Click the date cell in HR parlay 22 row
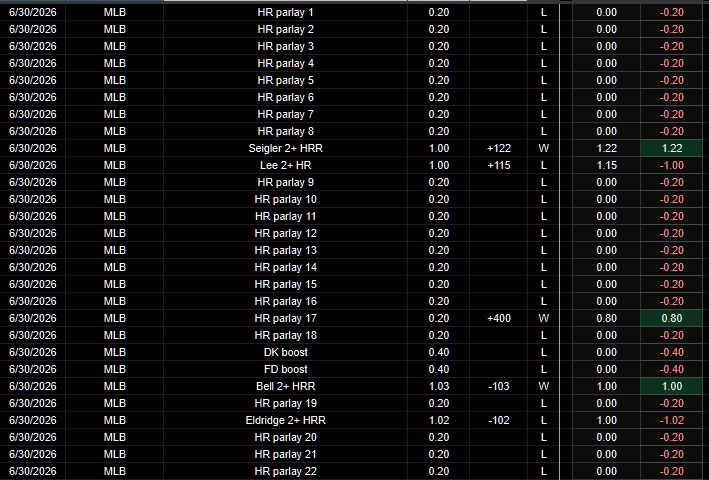This screenshot has height=480, width=709. (x=33, y=471)
